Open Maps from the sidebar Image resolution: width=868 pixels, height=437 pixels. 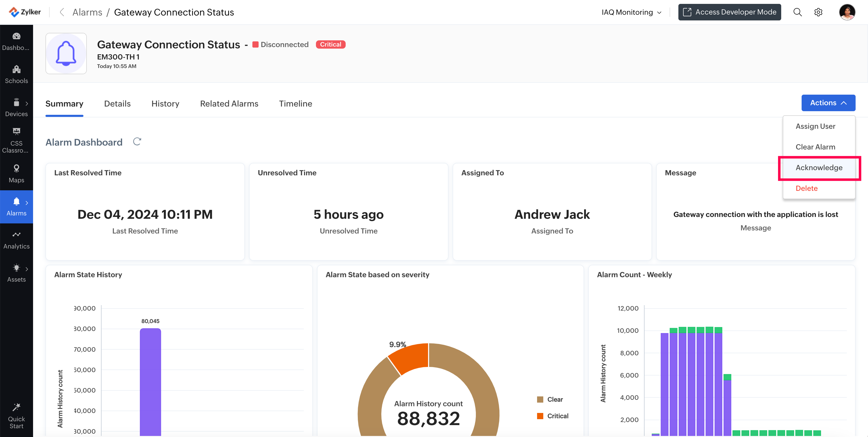(x=16, y=173)
